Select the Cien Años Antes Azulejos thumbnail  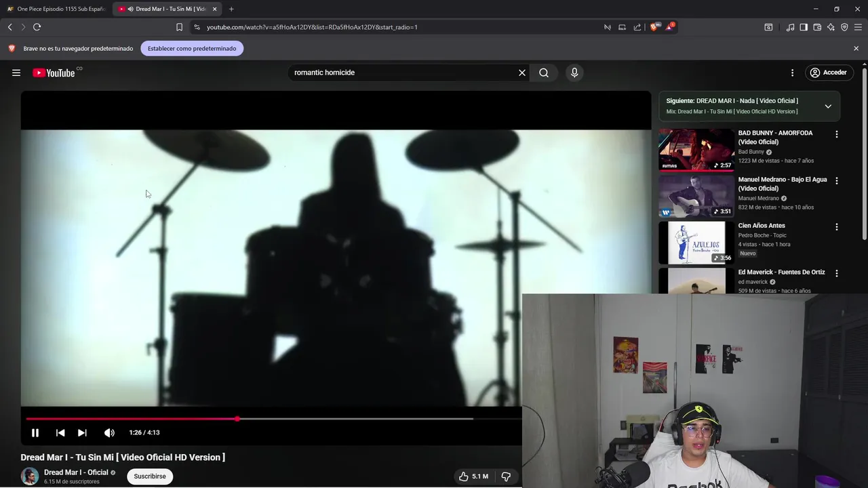[x=696, y=243]
